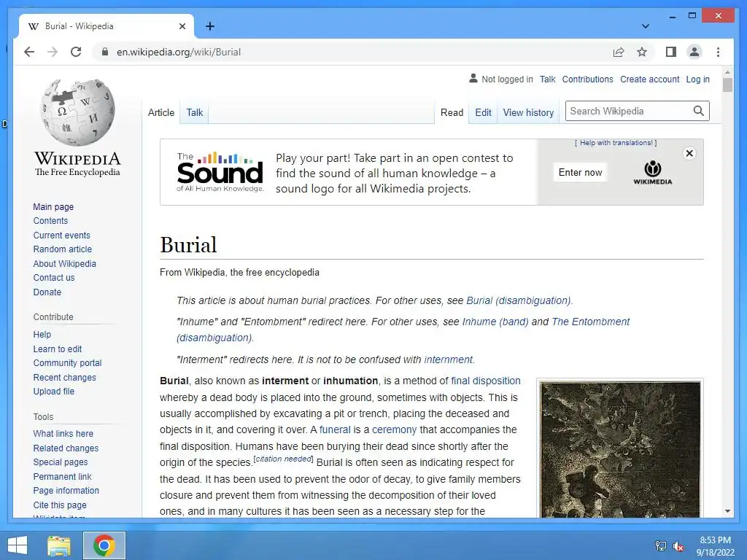Bookmark this tab with the star icon

642,52
